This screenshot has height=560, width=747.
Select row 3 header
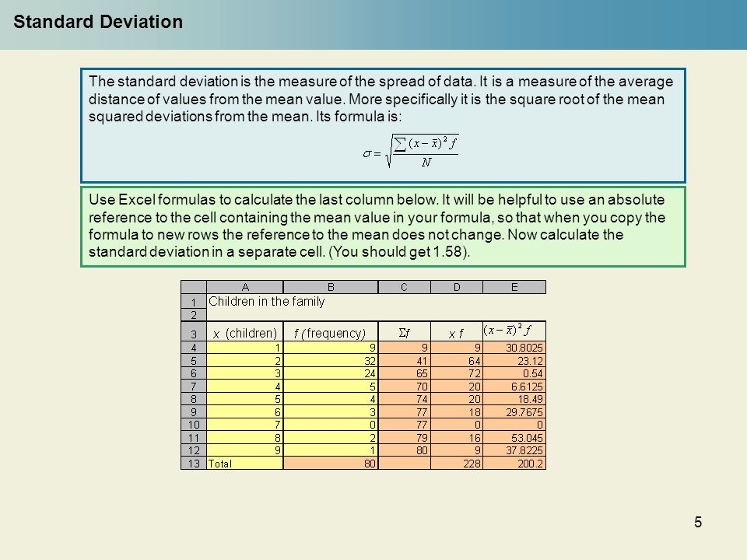pos(194,332)
